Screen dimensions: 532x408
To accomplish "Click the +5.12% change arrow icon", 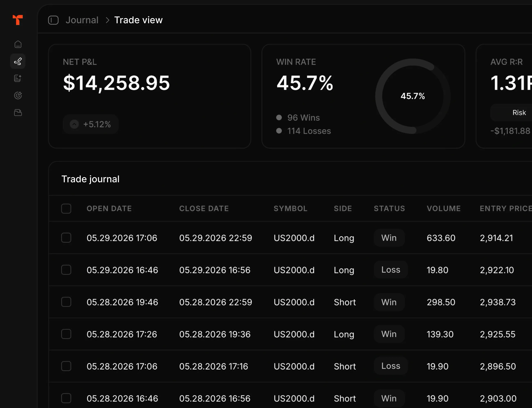I will click(74, 124).
